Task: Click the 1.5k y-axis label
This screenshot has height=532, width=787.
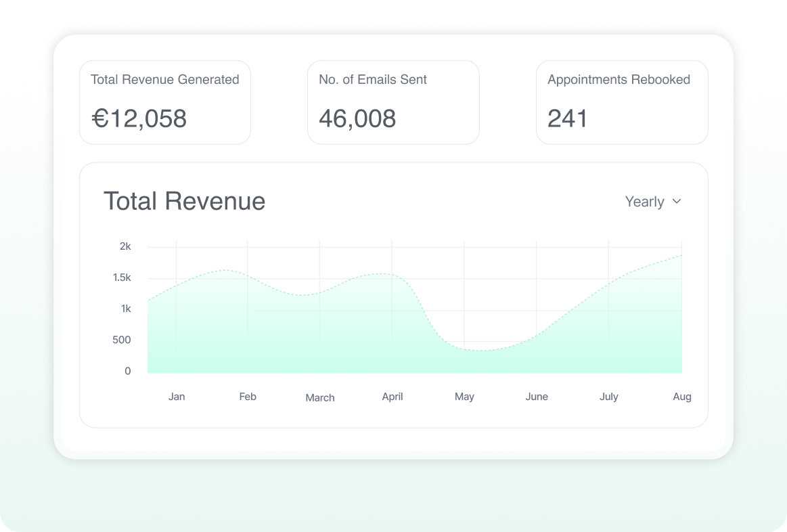Action: (x=122, y=278)
